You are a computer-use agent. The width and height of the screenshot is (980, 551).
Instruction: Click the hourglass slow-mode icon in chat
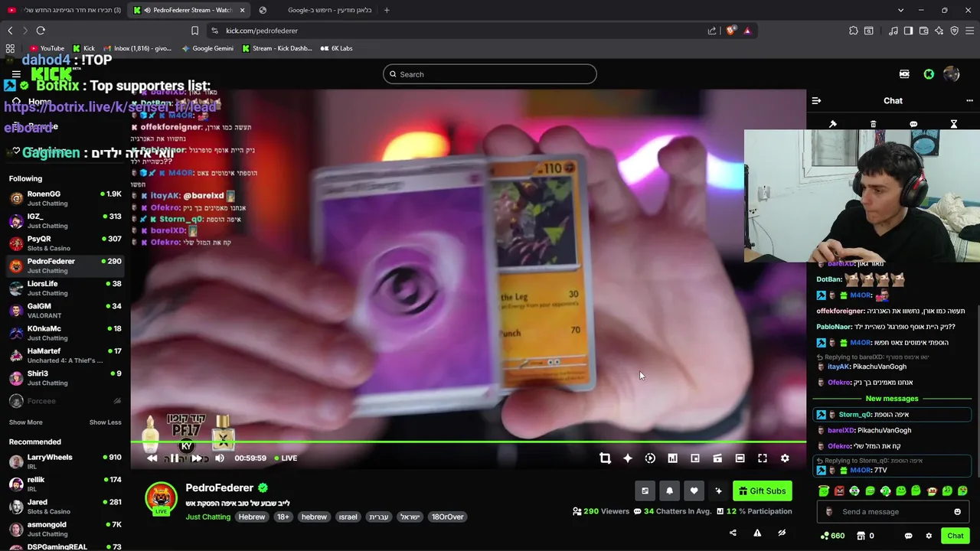(x=954, y=124)
